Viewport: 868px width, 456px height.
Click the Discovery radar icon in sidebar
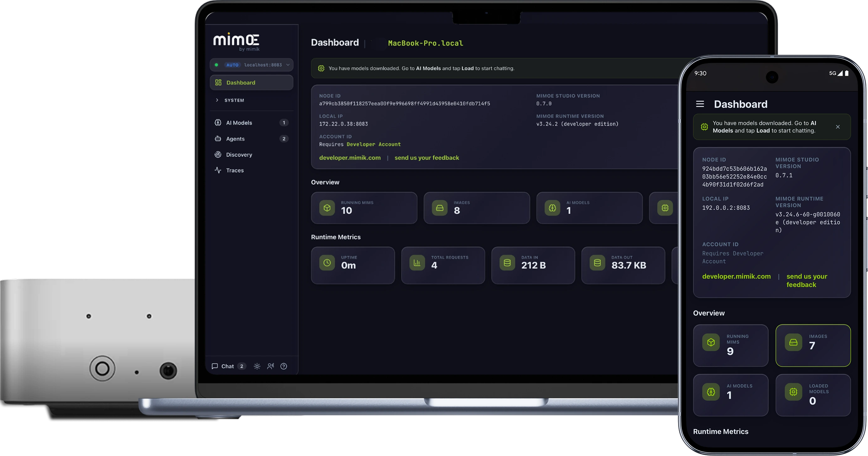(218, 154)
